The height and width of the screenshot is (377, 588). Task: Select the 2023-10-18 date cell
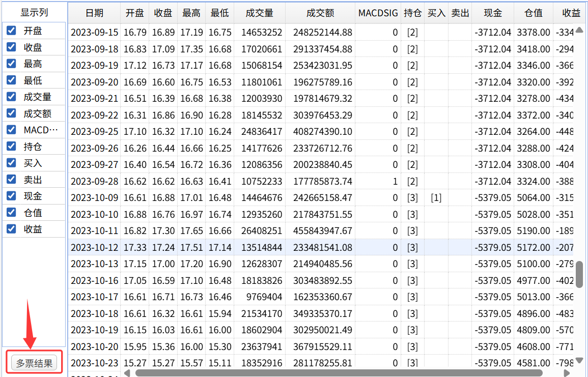[x=94, y=313]
